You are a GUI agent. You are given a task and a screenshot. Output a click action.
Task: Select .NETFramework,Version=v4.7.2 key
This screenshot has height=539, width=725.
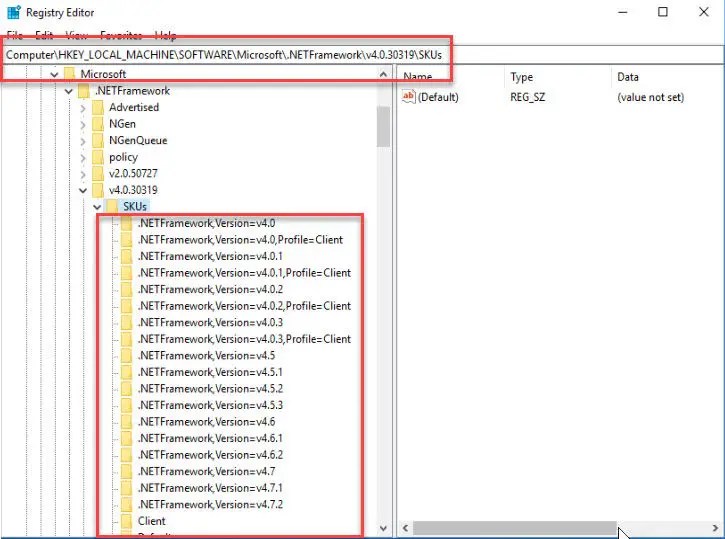pyautogui.click(x=210, y=504)
